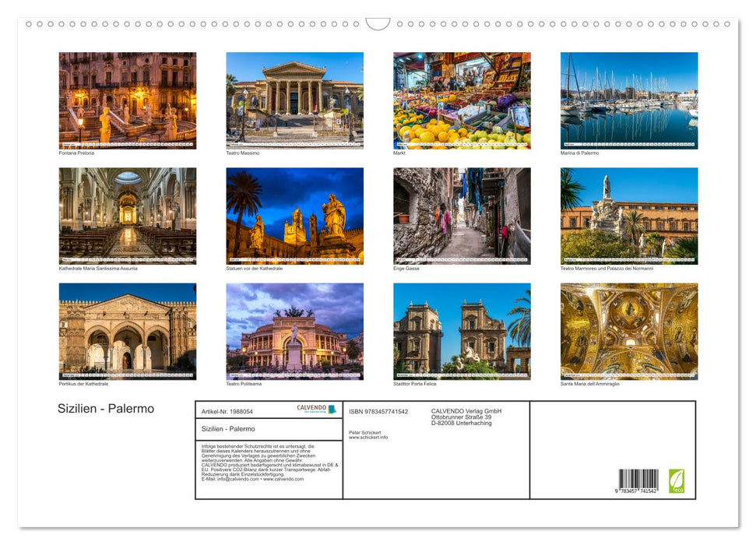Click the ISBN 9783457741542 text
This screenshot has height=545, width=756.
[x=378, y=412]
